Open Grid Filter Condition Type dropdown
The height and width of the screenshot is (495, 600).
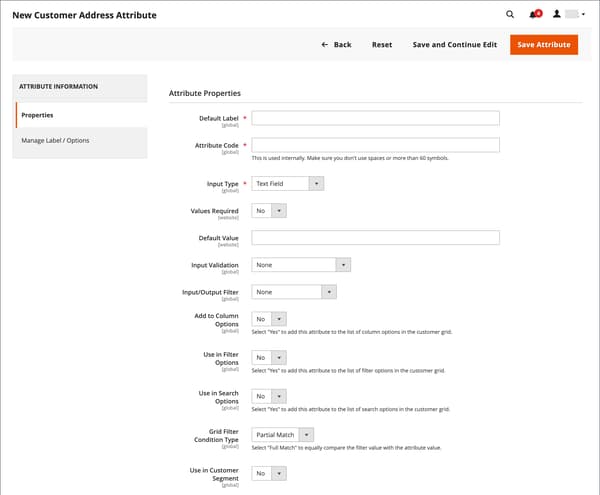[283, 435]
